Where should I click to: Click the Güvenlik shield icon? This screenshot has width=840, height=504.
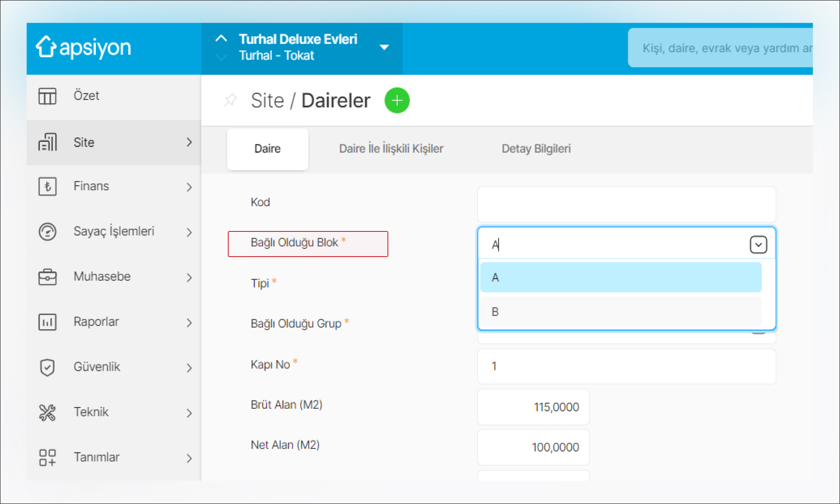tap(47, 367)
